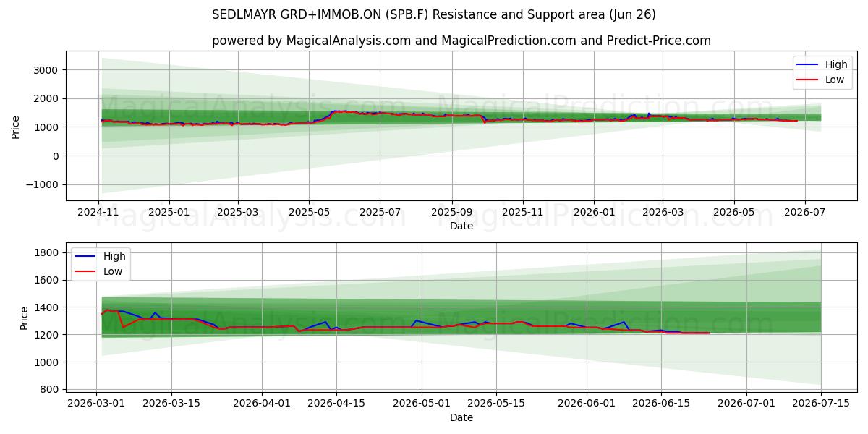Click the −1000 tick on top chart

[x=43, y=184]
